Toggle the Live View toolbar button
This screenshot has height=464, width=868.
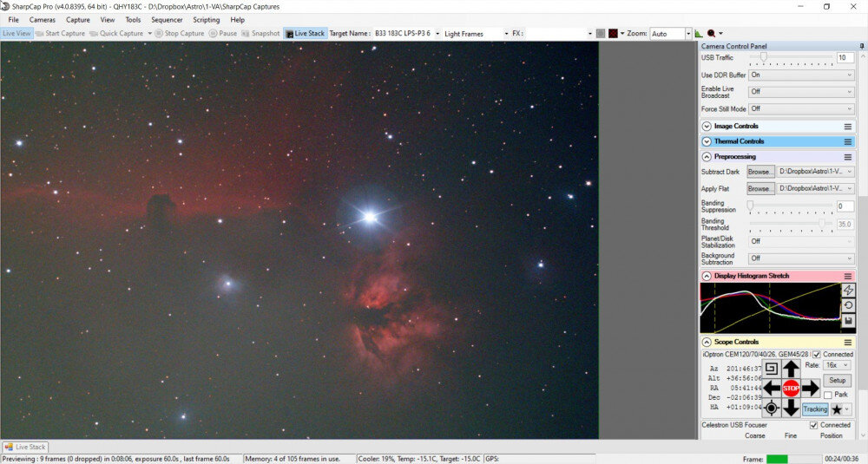click(x=16, y=33)
